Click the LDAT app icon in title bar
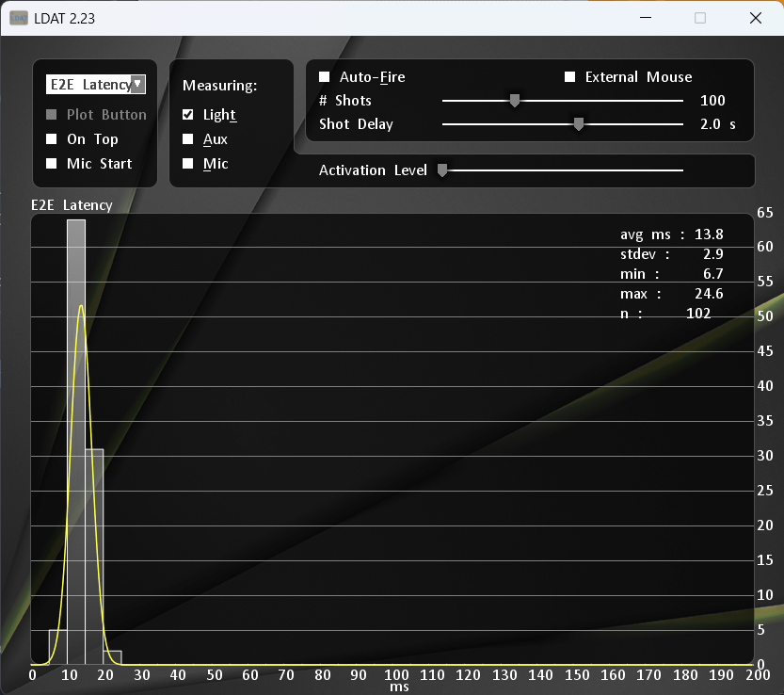The width and height of the screenshot is (784, 695). (19, 19)
